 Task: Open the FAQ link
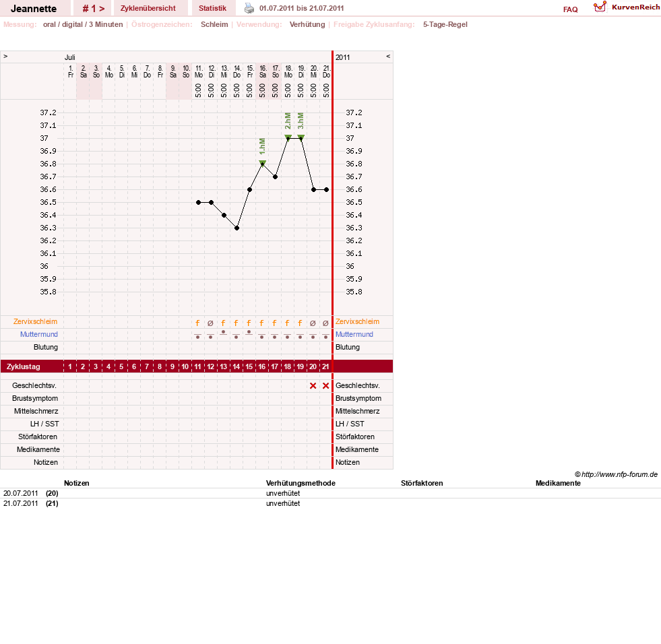tap(570, 9)
